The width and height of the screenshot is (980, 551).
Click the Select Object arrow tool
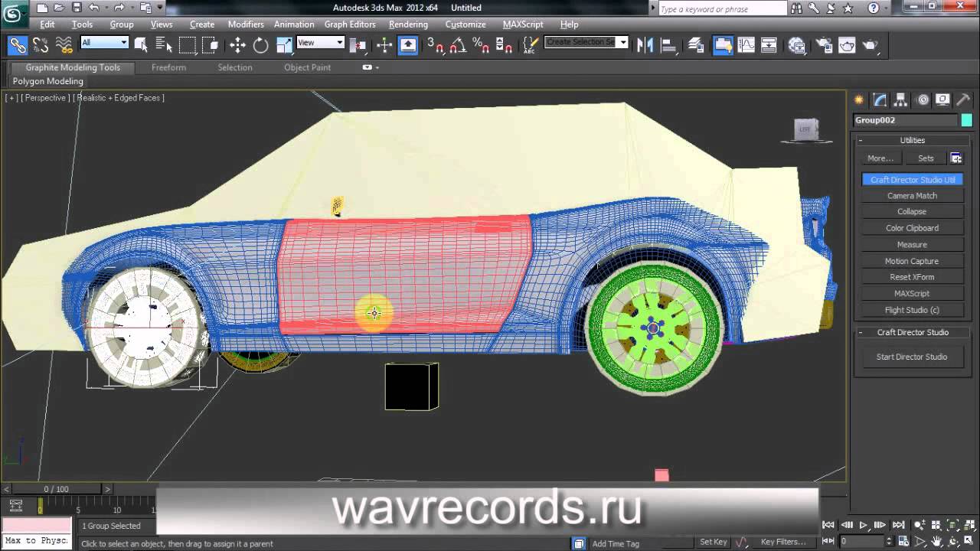click(141, 45)
